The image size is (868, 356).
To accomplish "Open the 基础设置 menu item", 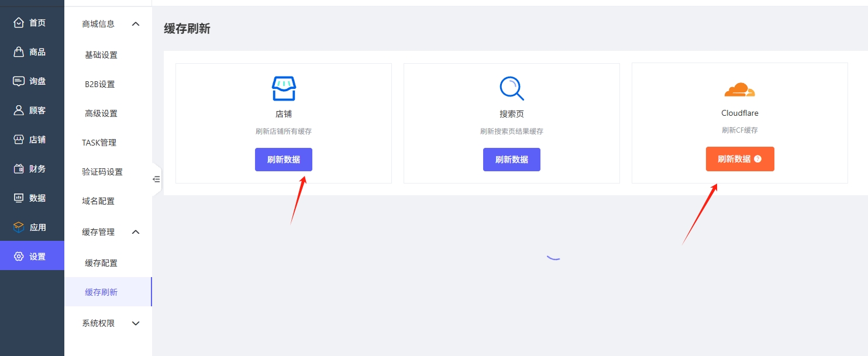I will [101, 55].
